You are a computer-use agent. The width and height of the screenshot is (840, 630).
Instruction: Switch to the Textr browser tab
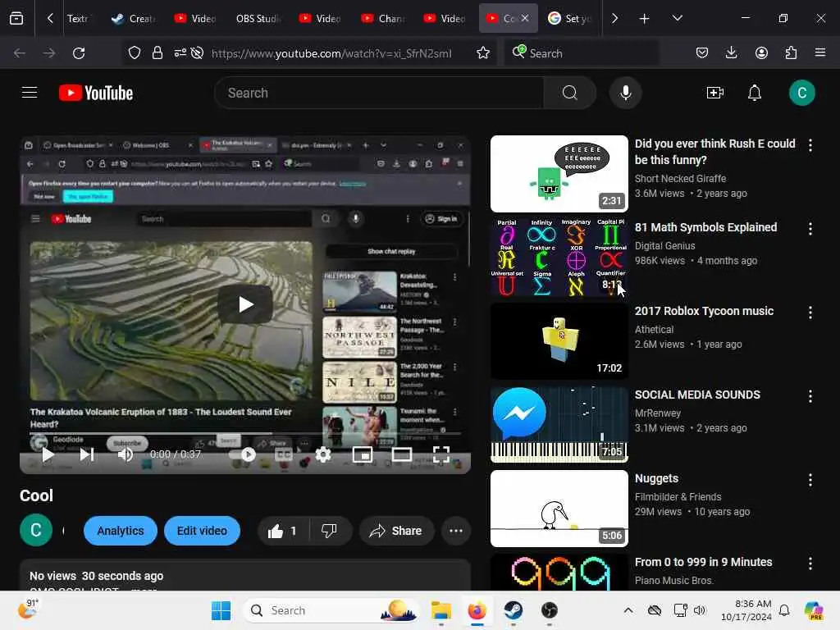coord(78,18)
